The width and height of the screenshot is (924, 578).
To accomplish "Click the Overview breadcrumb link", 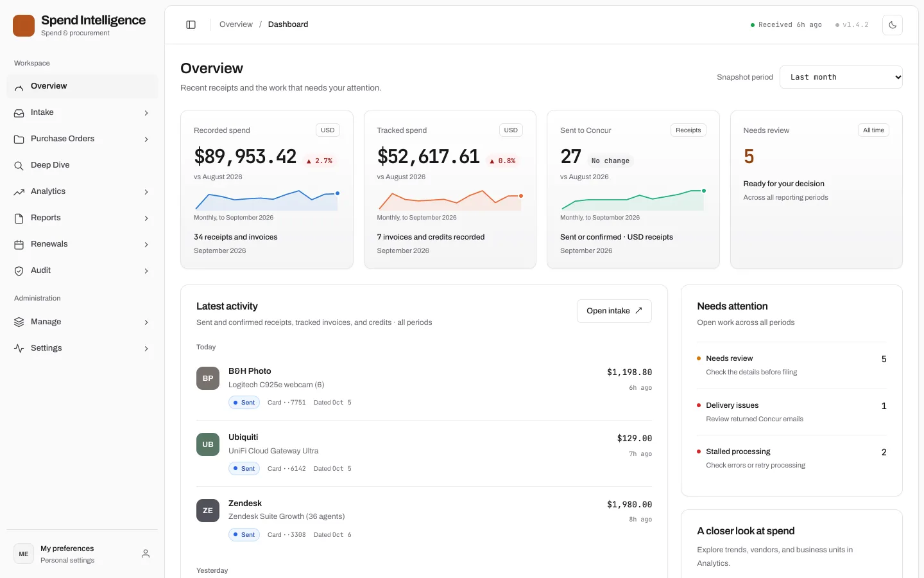I will [x=236, y=24].
